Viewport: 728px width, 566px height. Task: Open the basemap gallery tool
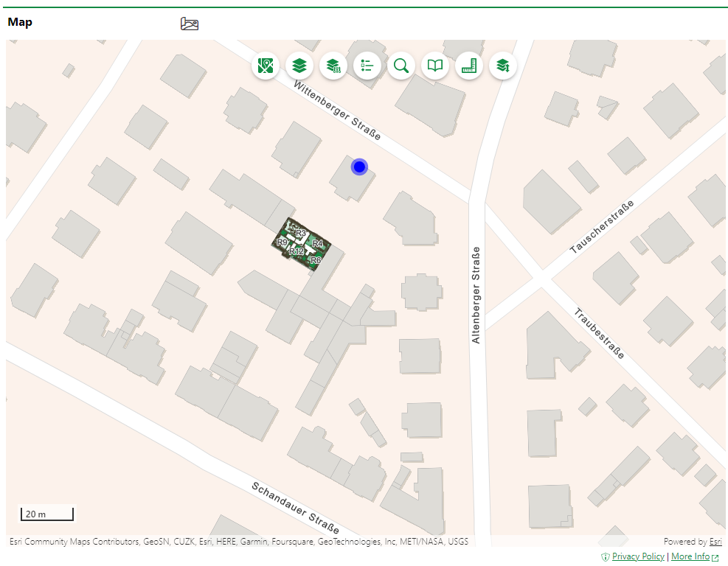[x=266, y=66]
